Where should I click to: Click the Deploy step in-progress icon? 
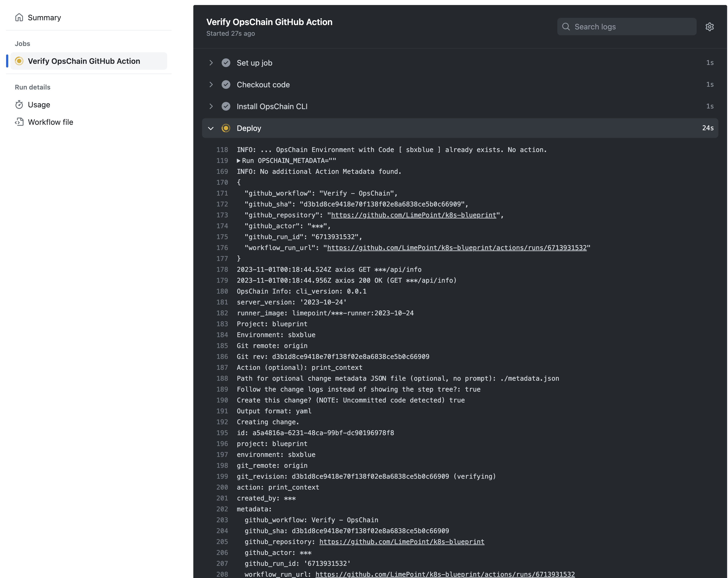(x=226, y=128)
